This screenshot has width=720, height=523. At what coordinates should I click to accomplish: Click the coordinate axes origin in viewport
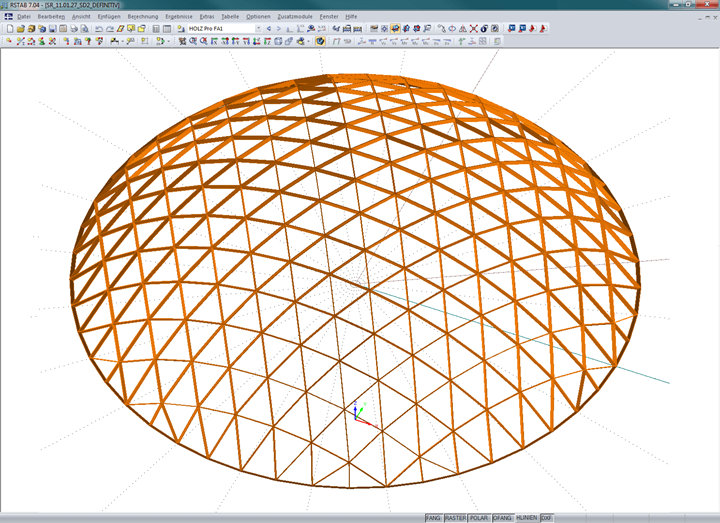(355, 418)
